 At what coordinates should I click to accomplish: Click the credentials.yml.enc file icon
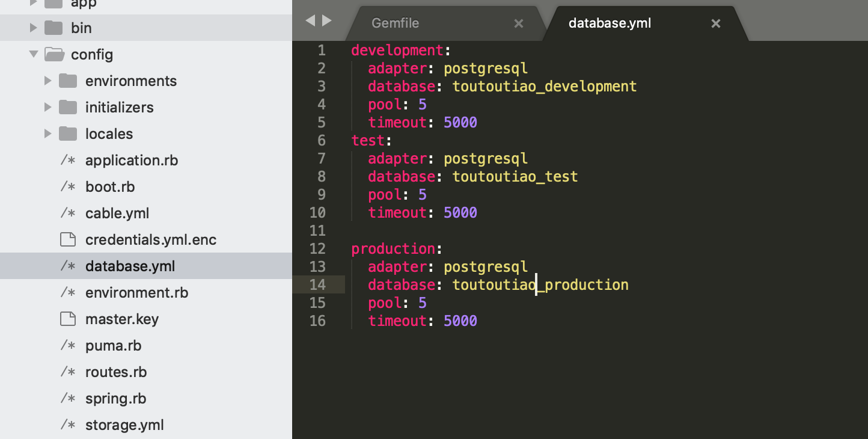pos(68,239)
